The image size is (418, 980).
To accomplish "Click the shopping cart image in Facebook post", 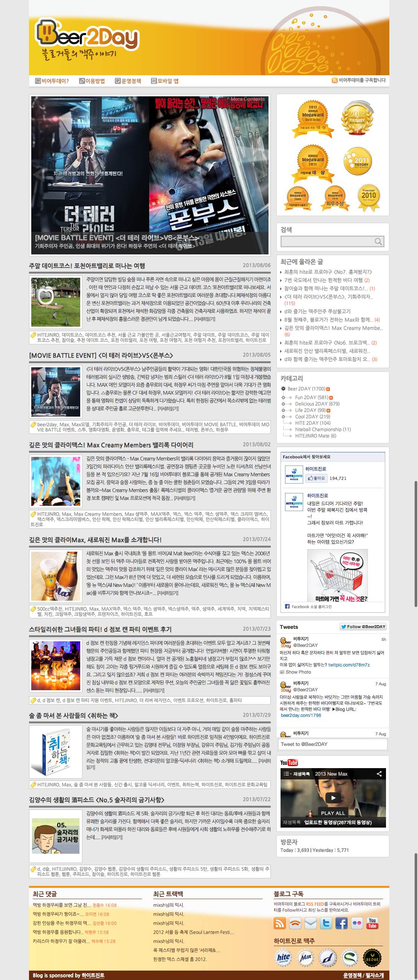I will [x=337, y=575].
